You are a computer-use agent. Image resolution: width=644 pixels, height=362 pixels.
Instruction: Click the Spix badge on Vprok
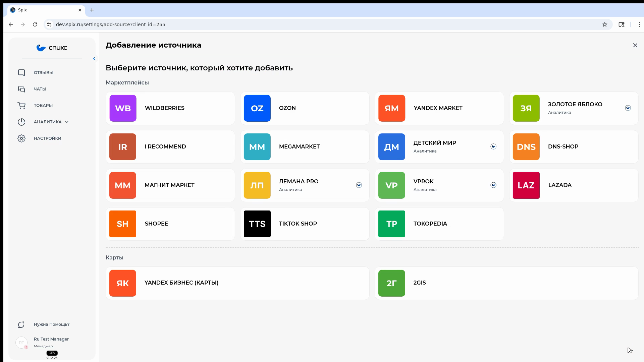[x=493, y=185]
